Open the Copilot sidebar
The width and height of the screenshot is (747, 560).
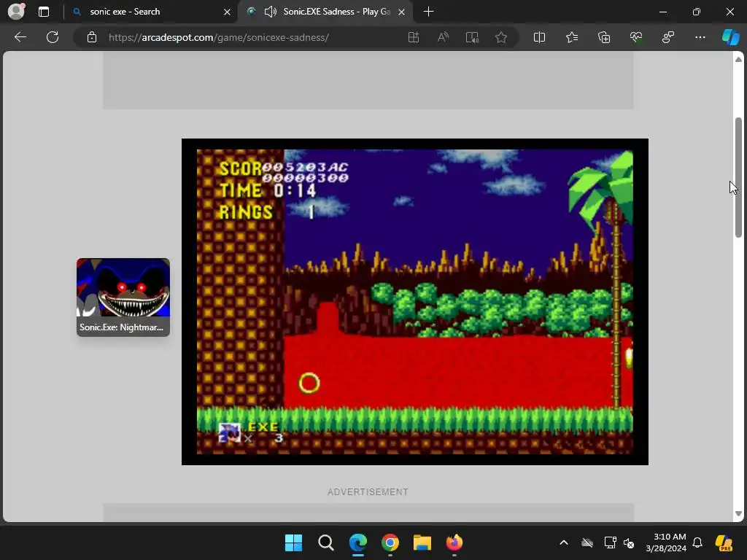[x=730, y=37]
